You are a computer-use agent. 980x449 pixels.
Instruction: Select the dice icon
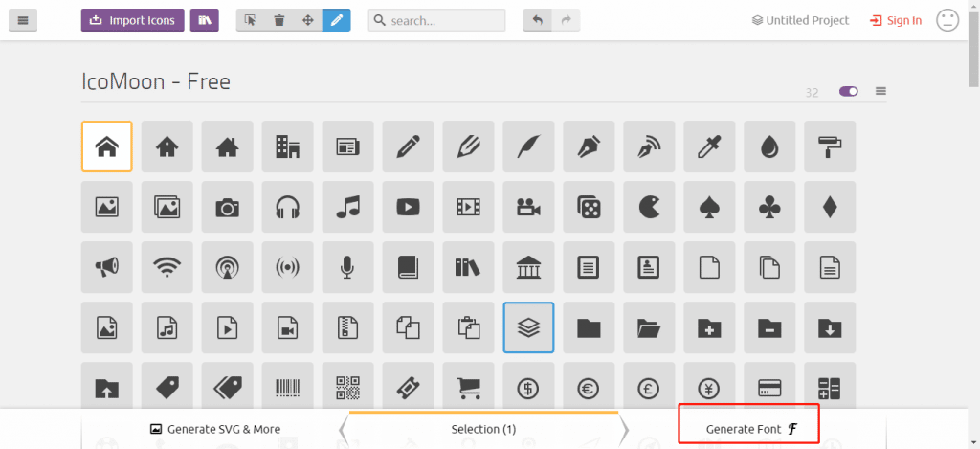589,207
